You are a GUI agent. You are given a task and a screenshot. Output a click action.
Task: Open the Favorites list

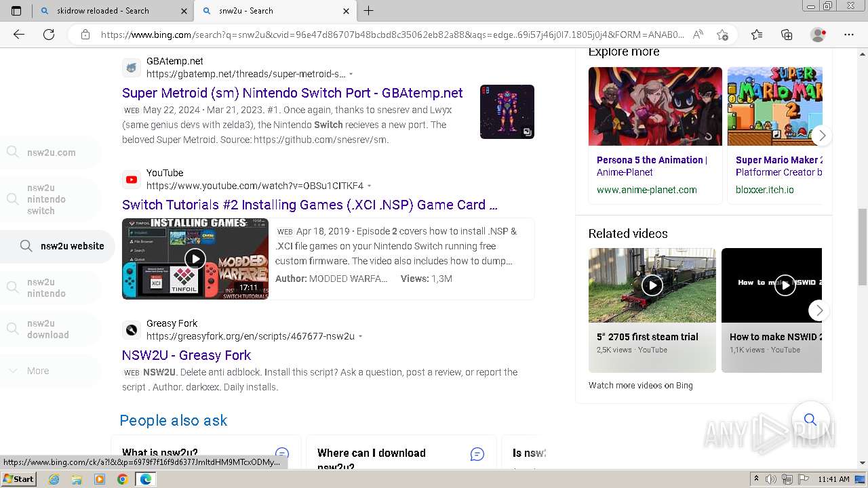[x=757, y=35]
